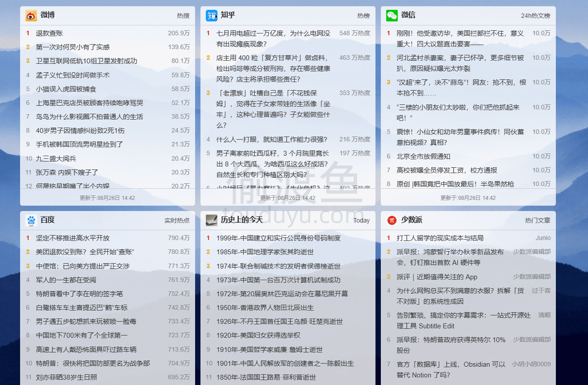
Task: Select the 24h热文榜 label on WeChat card
Action: [x=536, y=16]
